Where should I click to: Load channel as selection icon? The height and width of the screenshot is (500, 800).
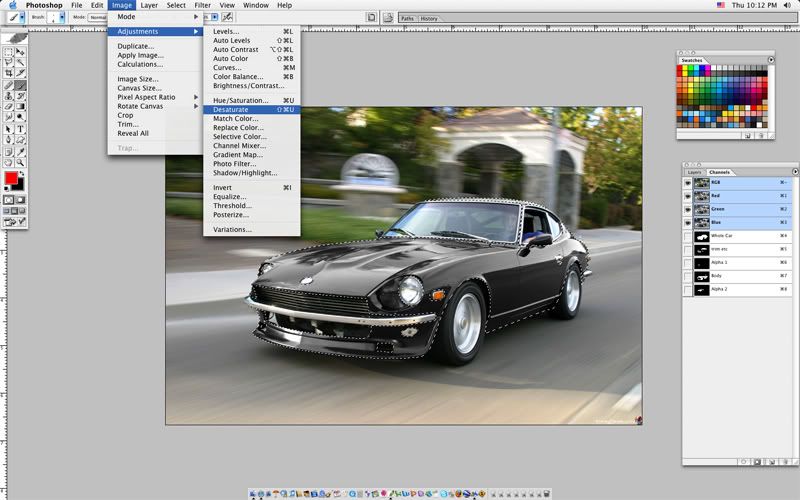click(742, 461)
